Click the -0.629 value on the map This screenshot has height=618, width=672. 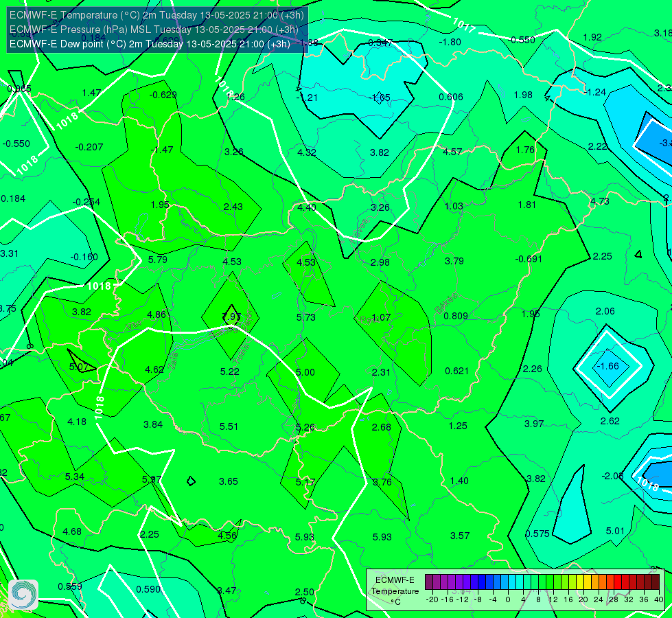point(163,95)
